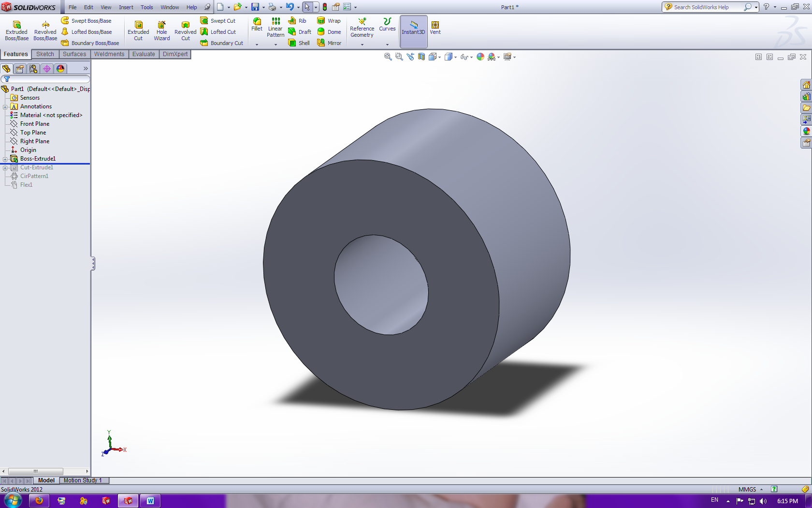Image resolution: width=812 pixels, height=508 pixels.
Task: Select Front Plane in feature tree
Action: pyautogui.click(x=35, y=124)
